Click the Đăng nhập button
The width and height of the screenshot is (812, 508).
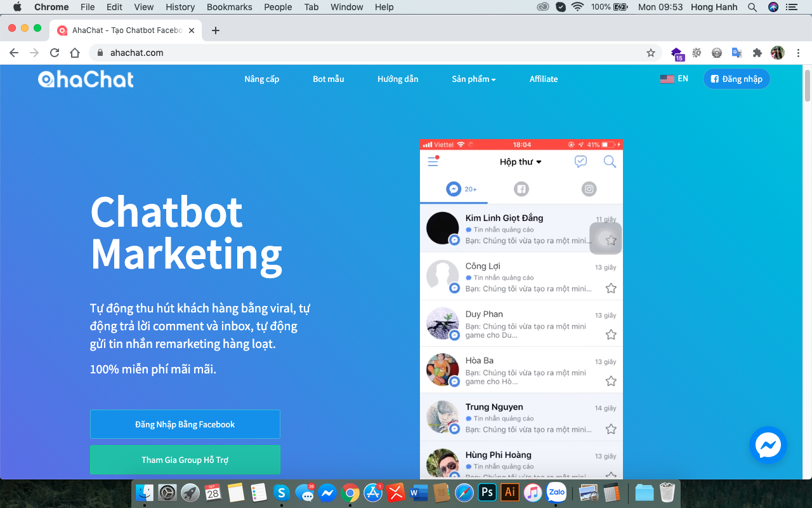click(x=737, y=79)
